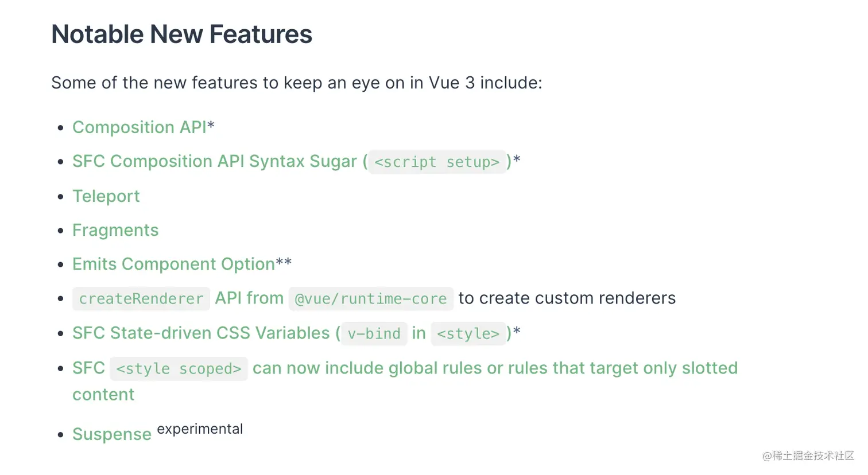
Task: Click the watermark text in the corner
Action: pyautogui.click(x=808, y=456)
